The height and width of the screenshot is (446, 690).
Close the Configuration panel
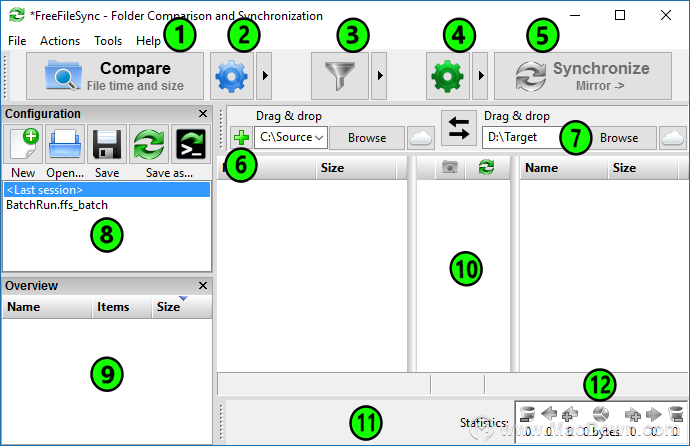[203, 113]
